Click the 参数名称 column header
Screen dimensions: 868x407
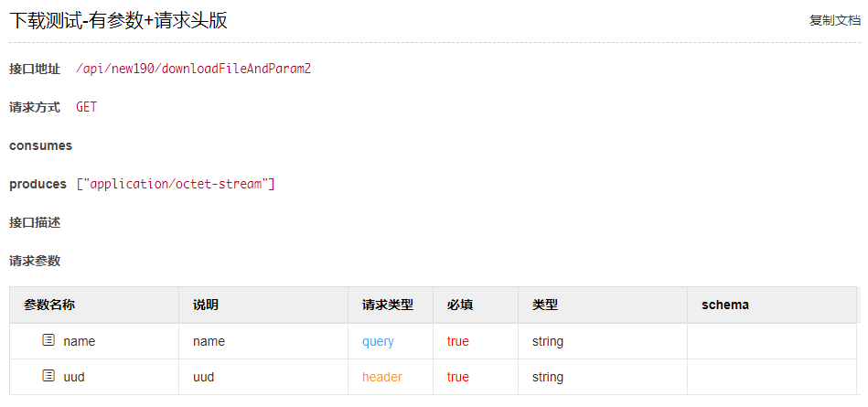(x=49, y=305)
